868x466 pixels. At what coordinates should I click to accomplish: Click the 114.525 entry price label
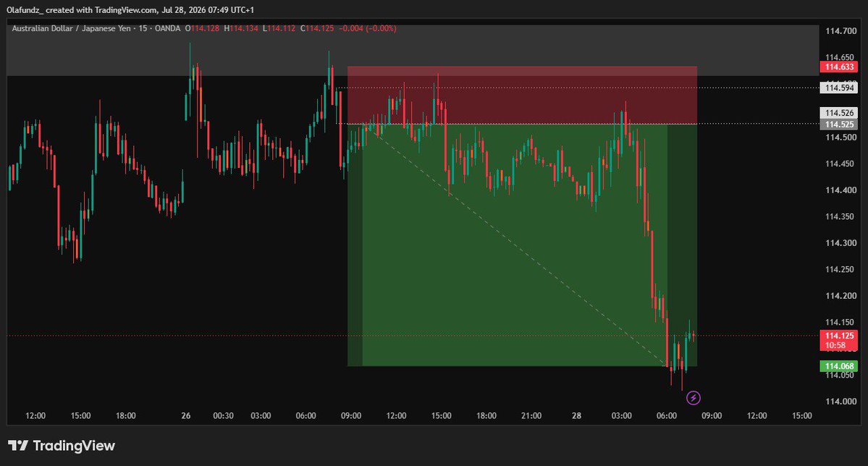click(838, 124)
